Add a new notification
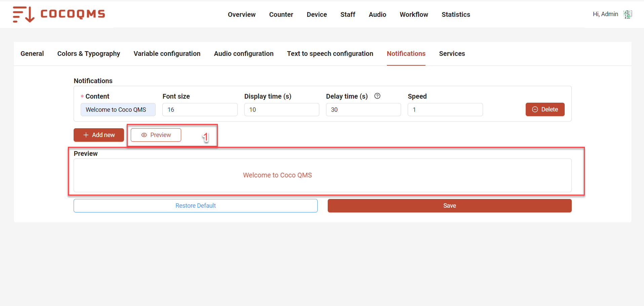644x306 pixels. click(99, 135)
